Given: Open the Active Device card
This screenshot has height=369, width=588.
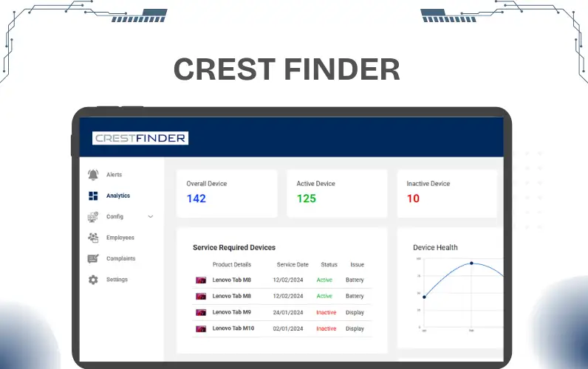Looking at the screenshot, I should coord(337,193).
